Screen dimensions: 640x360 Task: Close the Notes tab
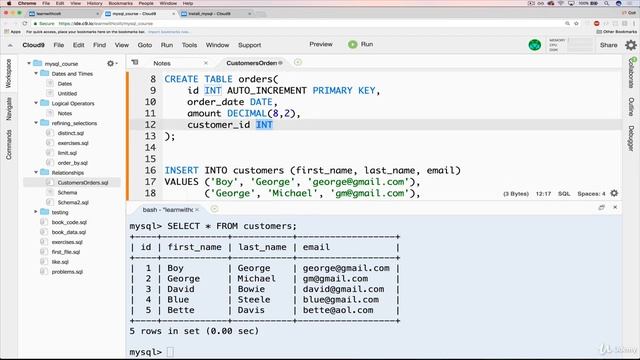pos(206,63)
